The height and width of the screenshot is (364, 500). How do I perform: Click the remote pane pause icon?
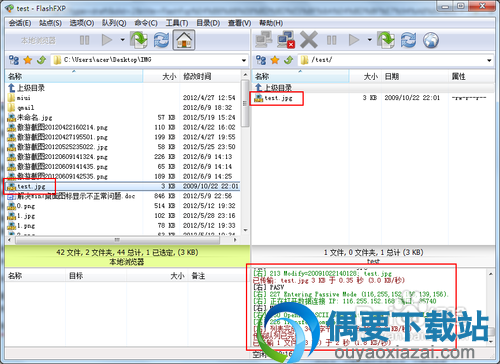[x=331, y=40]
